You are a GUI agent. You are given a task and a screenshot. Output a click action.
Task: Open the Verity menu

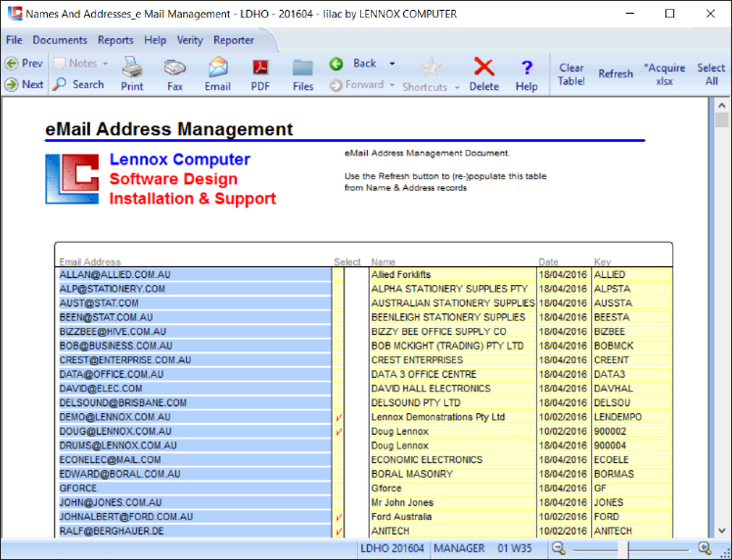[x=190, y=40]
